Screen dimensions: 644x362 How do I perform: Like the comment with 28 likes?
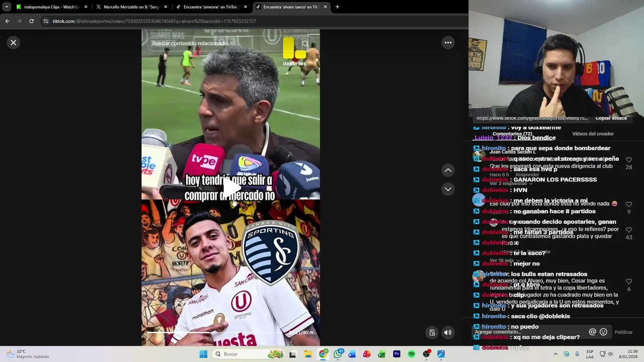[x=629, y=160]
